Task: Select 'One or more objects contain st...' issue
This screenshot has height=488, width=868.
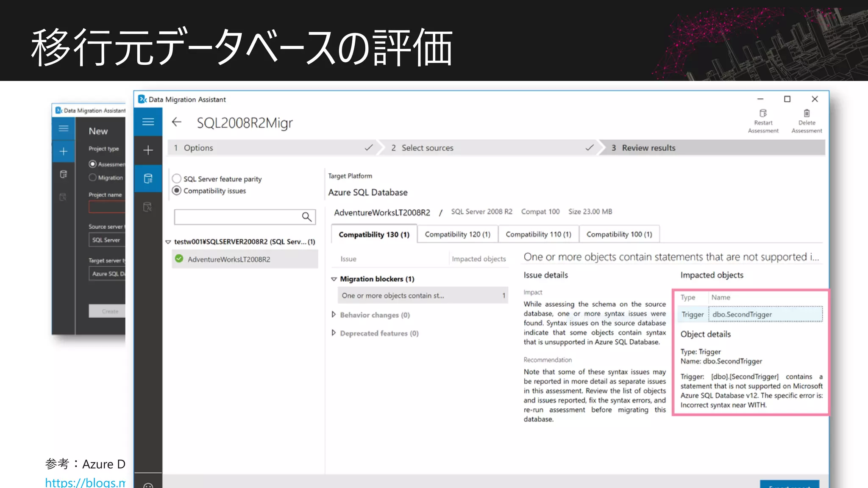Action: [423, 295]
